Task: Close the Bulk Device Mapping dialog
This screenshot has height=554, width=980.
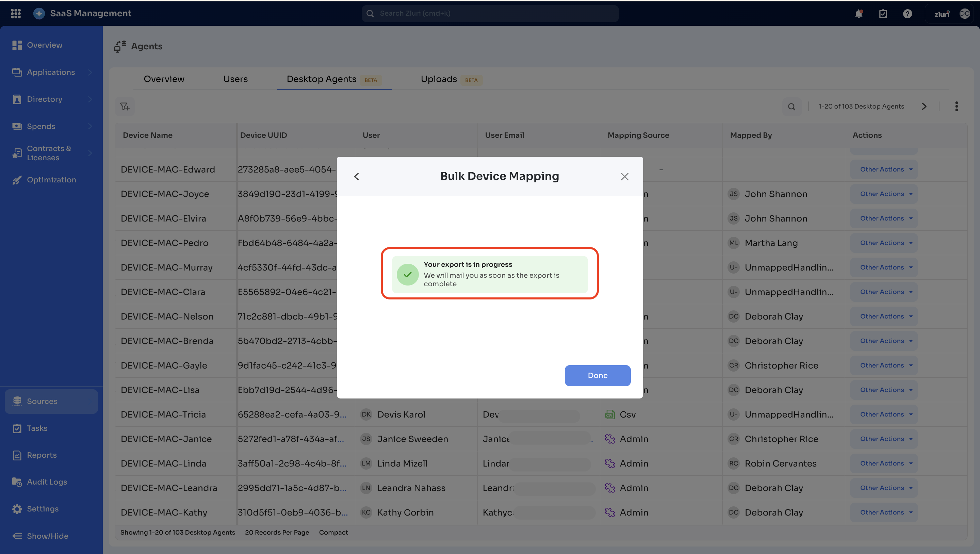Action: (624, 177)
